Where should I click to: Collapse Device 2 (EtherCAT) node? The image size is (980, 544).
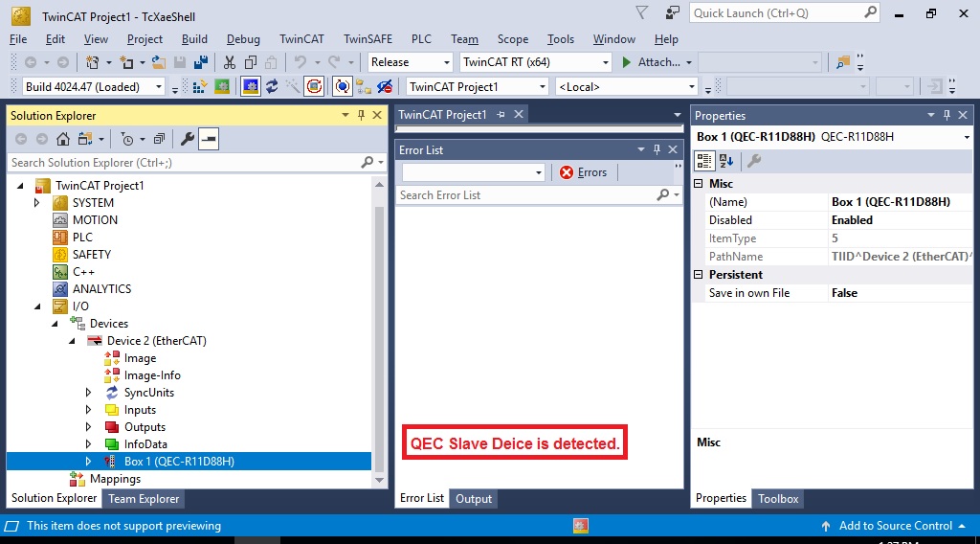[72, 341]
